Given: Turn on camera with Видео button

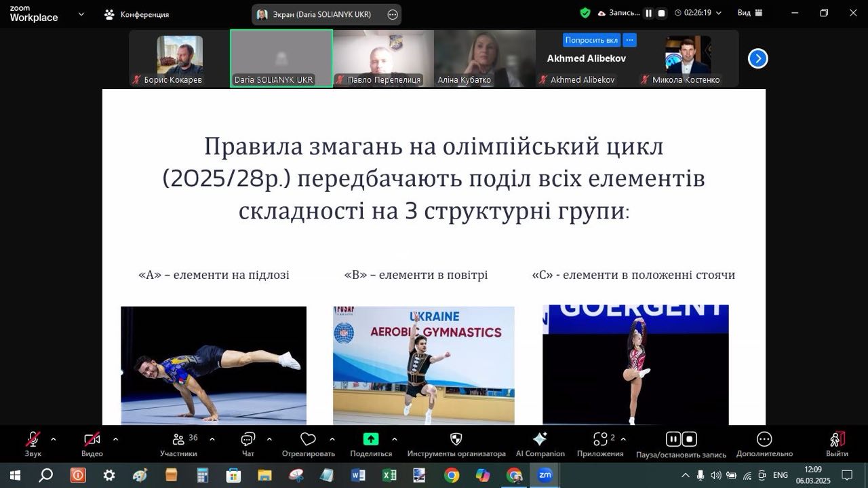Looking at the screenshot, I should point(92,443).
